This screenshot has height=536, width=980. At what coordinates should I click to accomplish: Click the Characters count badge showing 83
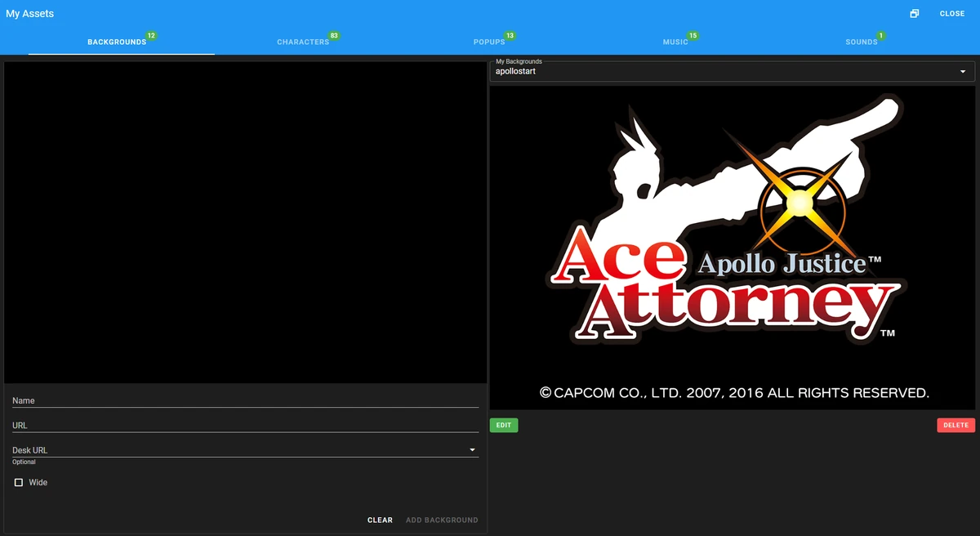tap(333, 35)
